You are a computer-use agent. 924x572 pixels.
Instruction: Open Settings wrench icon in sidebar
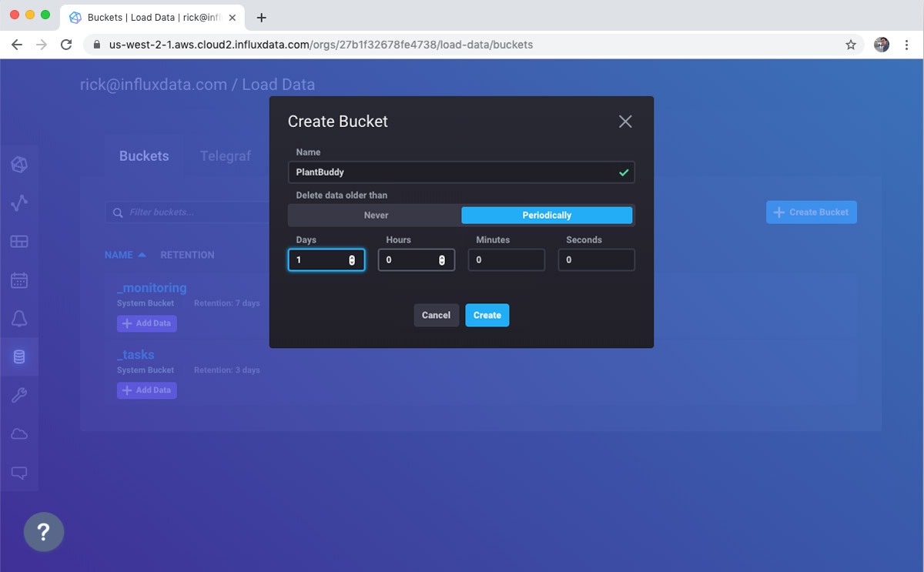point(19,396)
